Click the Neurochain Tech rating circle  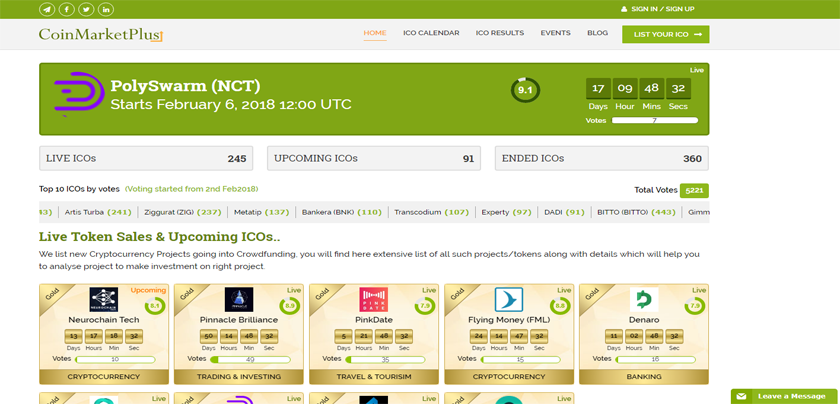[x=155, y=306]
